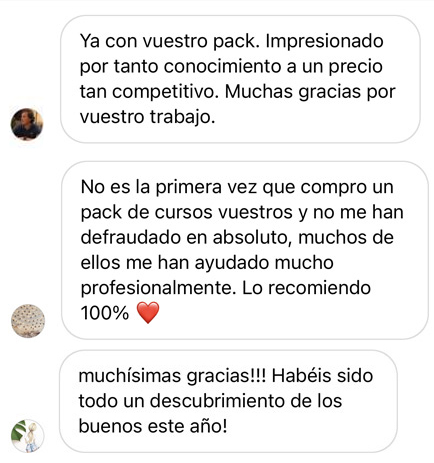Tap the speckled pattern avatar

coord(28,321)
